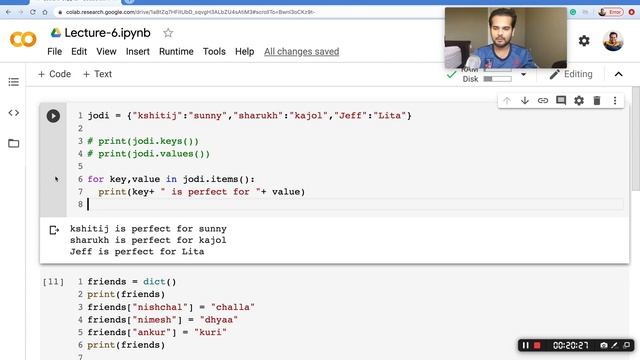
Task: Open the table of contents sidebar
Action: coord(13,82)
